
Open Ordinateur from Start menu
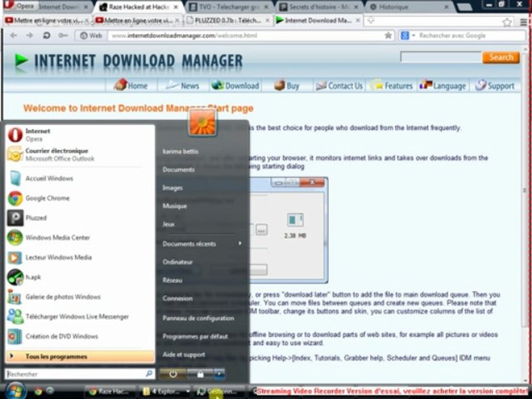pos(177,262)
